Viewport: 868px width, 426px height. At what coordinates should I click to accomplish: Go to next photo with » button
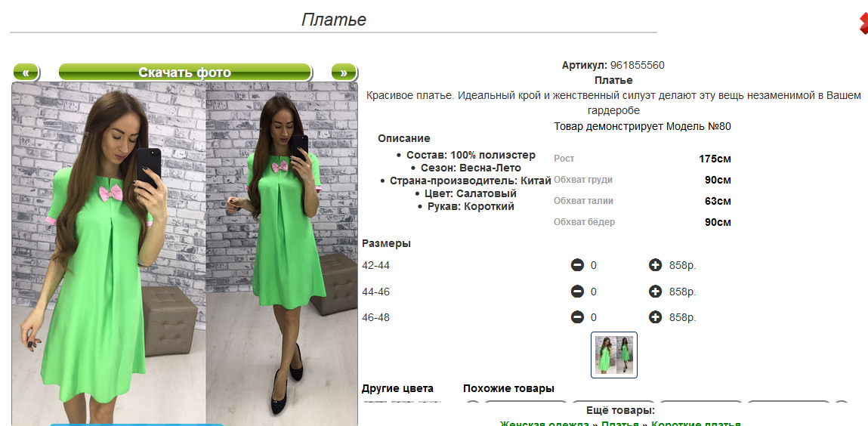pos(344,72)
